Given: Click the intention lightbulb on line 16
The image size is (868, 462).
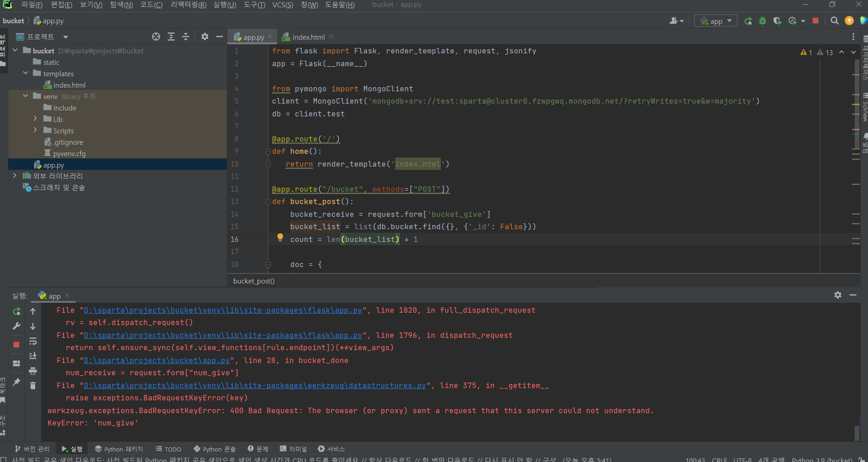Looking at the screenshot, I should tap(280, 237).
